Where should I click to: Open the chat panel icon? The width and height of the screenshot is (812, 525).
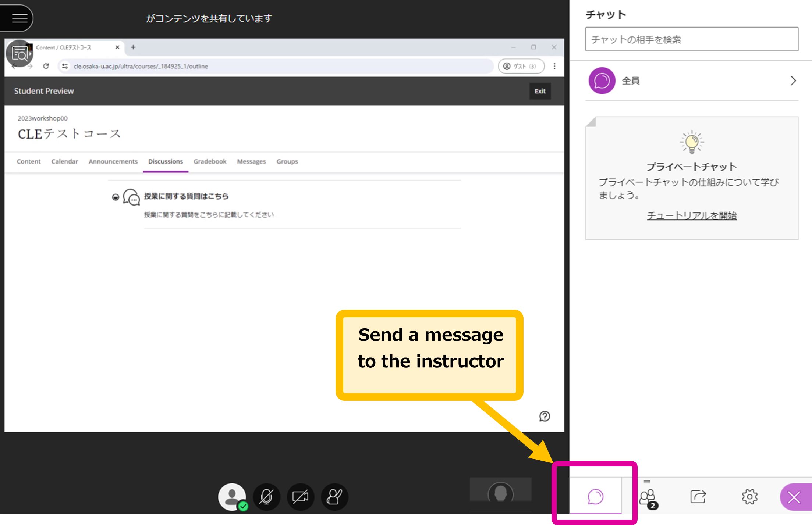coord(595,497)
